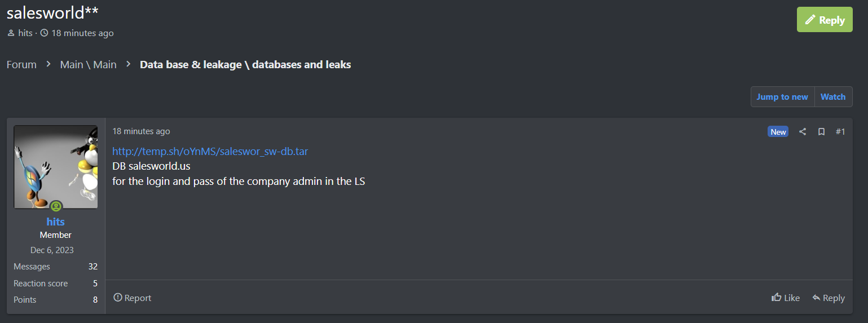
Task: Bookmark this post using the bookmark icon
Action: click(x=821, y=131)
